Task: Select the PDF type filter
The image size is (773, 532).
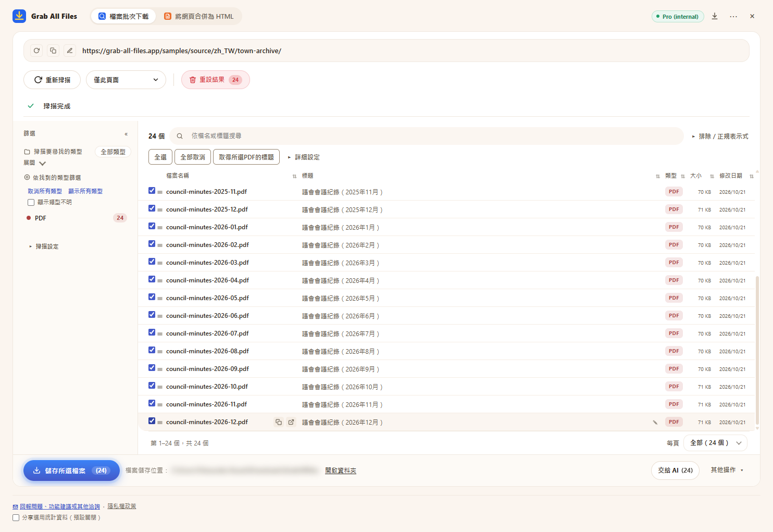Action: click(76, 218)
